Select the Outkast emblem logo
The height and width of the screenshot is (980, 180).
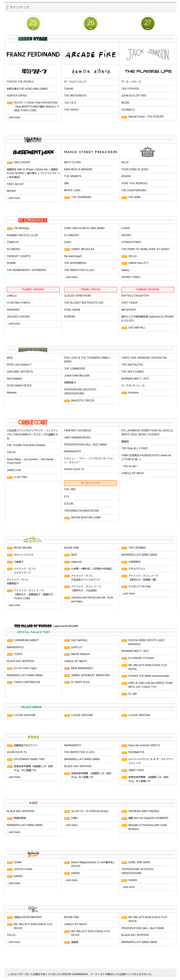(148, 152)
